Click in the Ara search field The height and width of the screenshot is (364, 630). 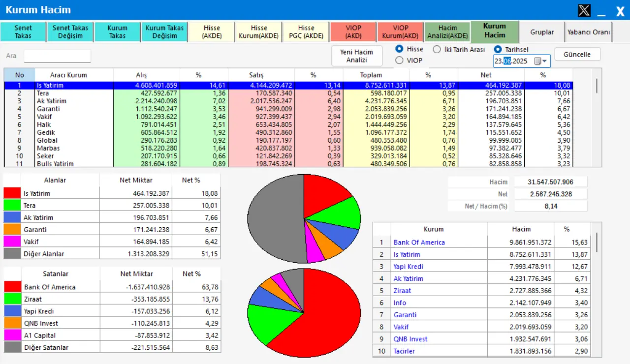[57, 56]
